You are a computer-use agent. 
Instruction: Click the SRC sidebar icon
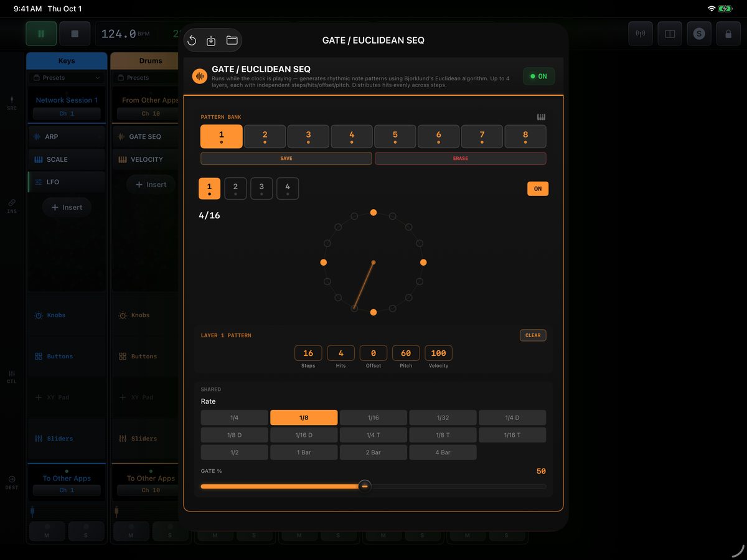[x=12, y=103]
